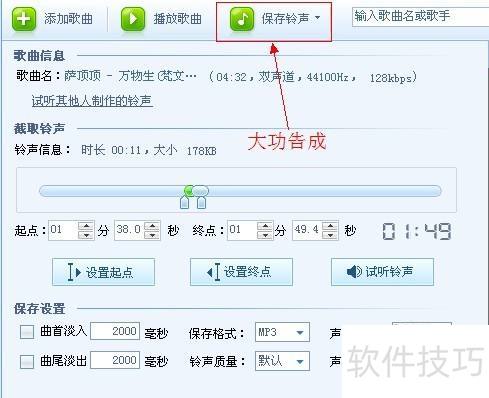Click the green music note Save Ringtone icon

(x=242, y=19)
